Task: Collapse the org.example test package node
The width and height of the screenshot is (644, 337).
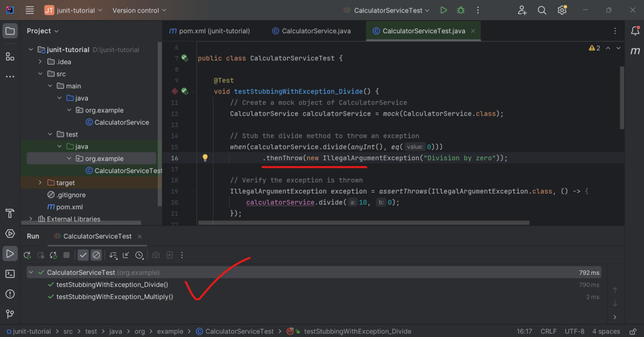Action: point(70,158)
